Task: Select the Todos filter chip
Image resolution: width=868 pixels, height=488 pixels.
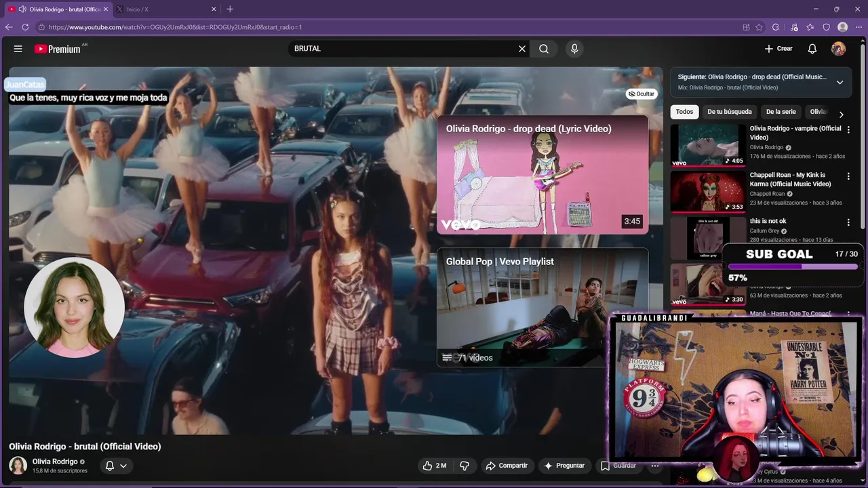Action: coord(685,112)
